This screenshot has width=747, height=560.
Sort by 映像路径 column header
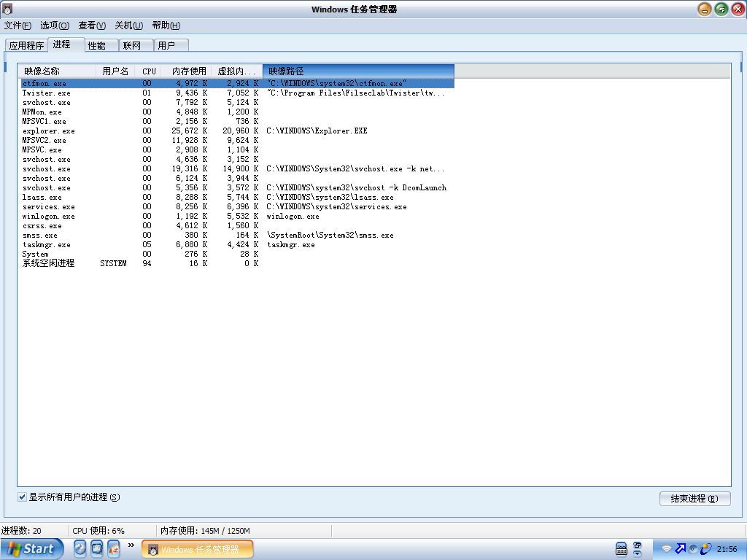tap(358, 71)
